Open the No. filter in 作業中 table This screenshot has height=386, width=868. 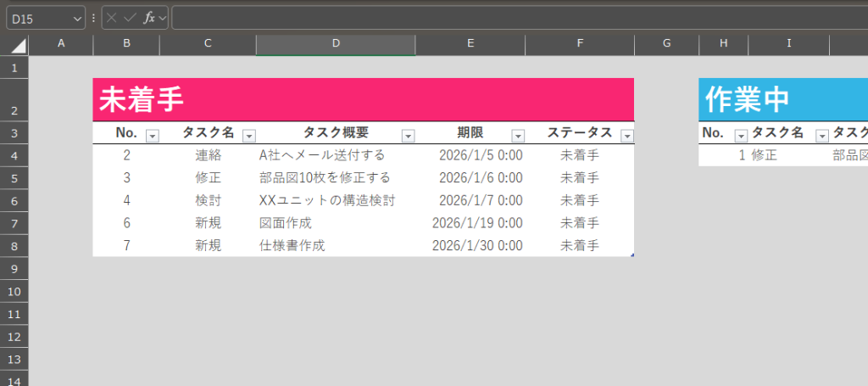tap(740, 136)
